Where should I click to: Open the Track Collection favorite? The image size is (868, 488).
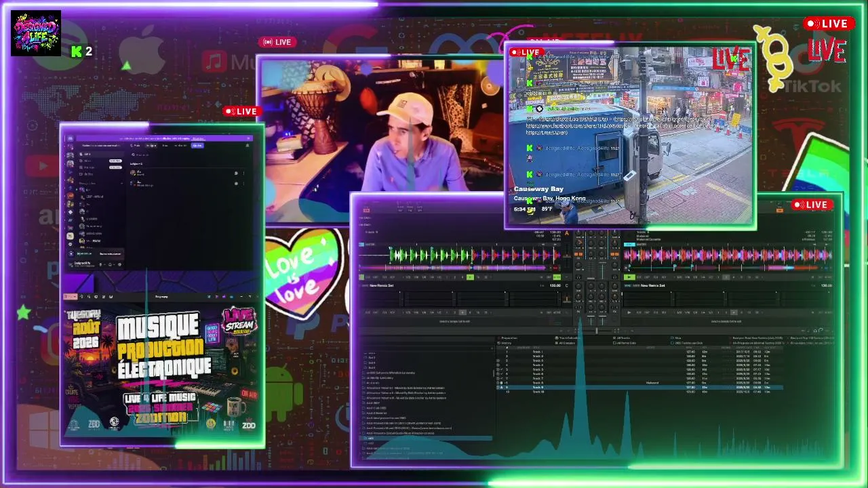click(568, 338)
